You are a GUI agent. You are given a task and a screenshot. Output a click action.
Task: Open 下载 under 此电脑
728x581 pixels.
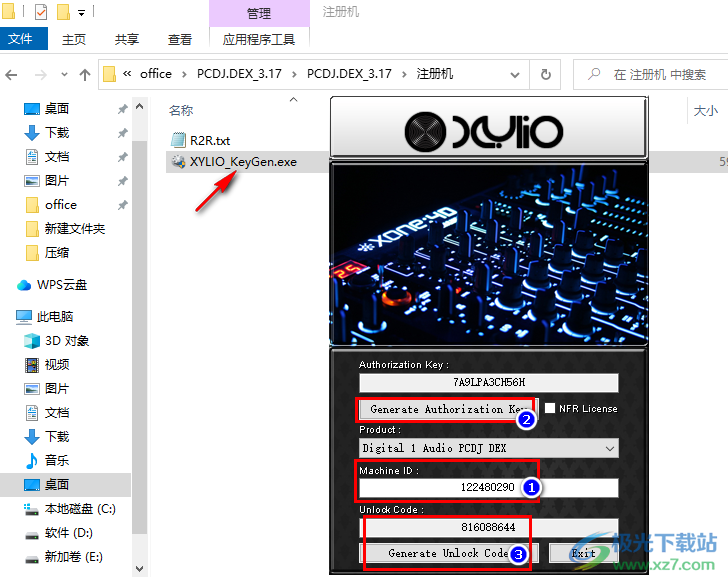57,437
